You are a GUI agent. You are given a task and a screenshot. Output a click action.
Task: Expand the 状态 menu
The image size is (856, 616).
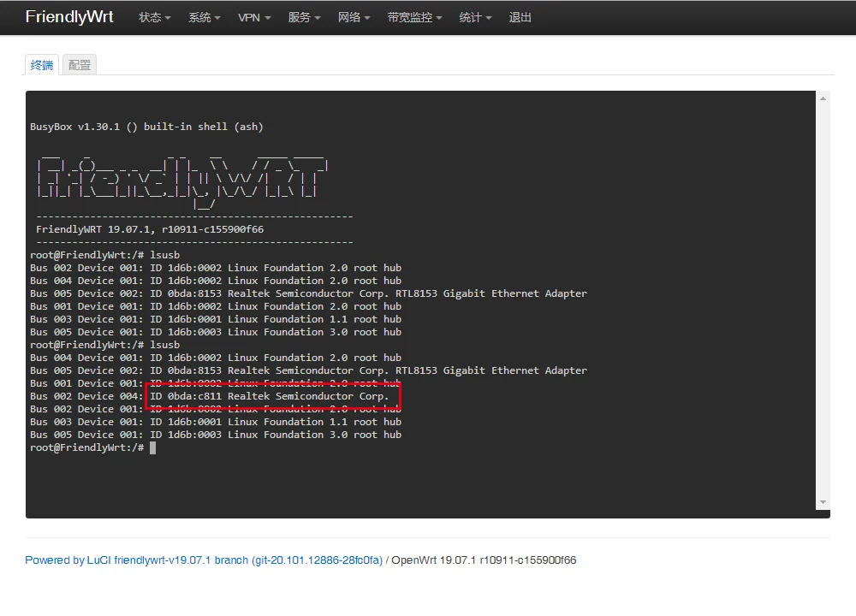(x=154, y=17)
